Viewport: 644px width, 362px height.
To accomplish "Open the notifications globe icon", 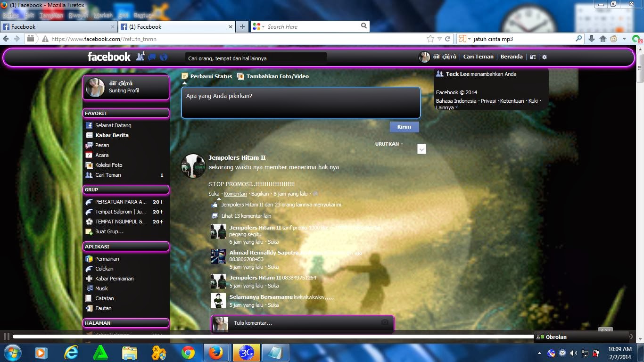I will tap(164, 57).
